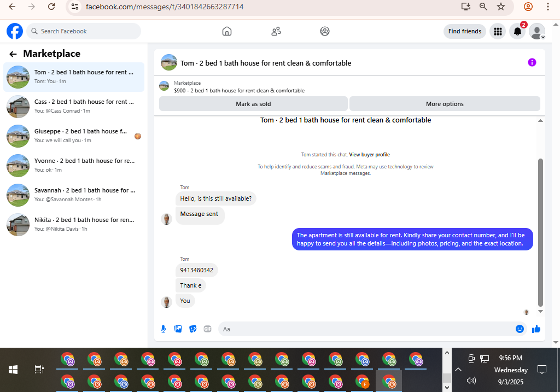Open the account profile menu
The image size is (560, 392).
[537, 31]
